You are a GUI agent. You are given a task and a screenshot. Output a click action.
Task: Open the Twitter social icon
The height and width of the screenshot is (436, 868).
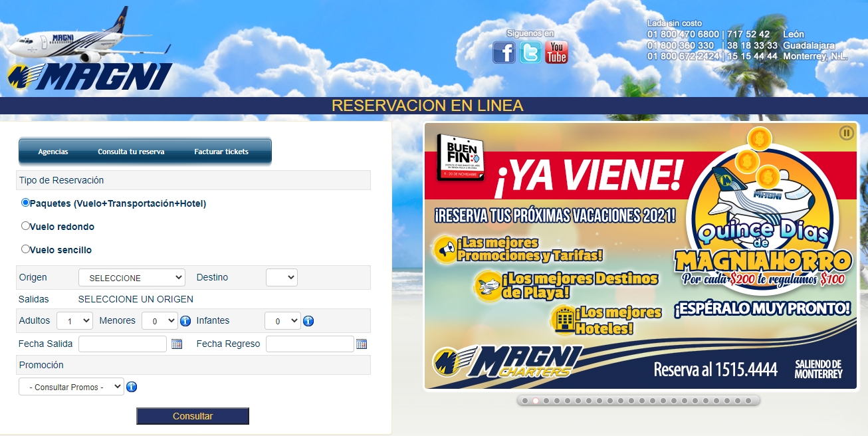[x=530, y=53]
